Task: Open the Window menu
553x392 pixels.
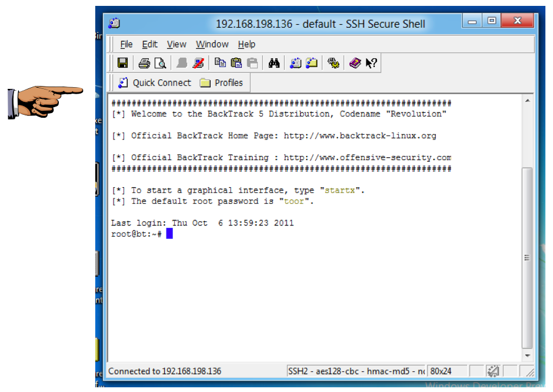Action: [212, 45]
